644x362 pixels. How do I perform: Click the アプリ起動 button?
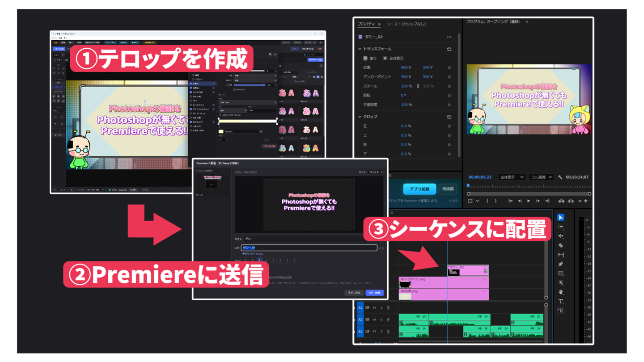(419, 189)
